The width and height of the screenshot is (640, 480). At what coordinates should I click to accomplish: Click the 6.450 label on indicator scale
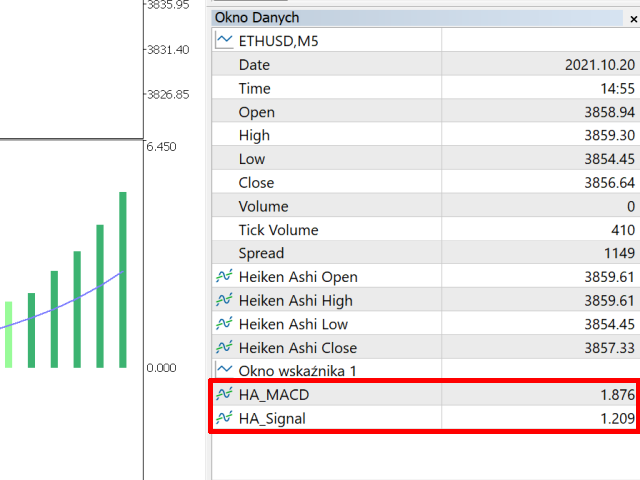161,147
